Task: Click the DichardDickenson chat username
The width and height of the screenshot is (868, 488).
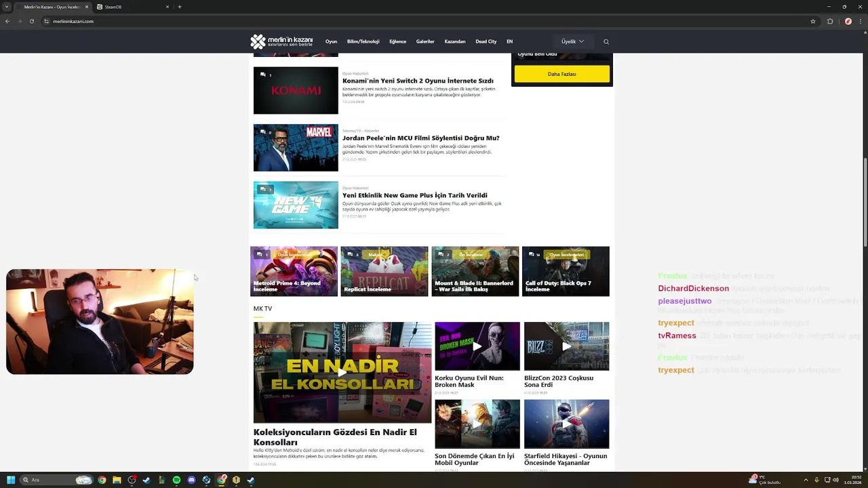Action: [693, 289]
